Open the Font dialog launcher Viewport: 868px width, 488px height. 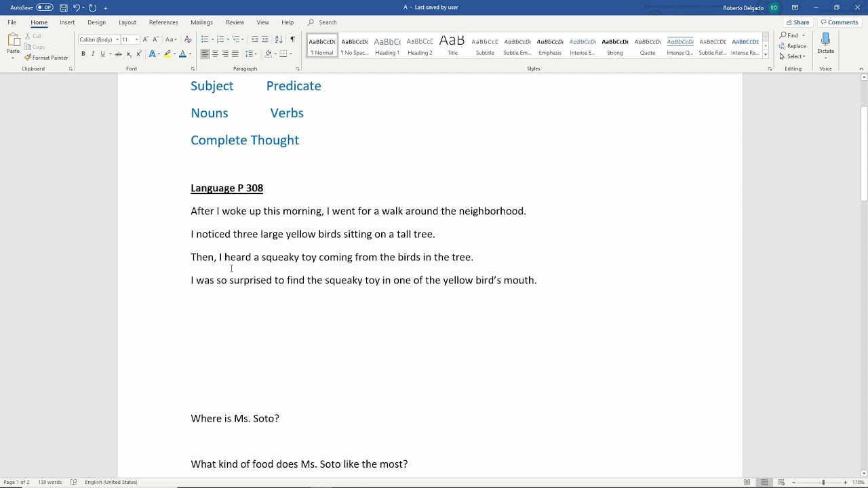click(193, 68)
